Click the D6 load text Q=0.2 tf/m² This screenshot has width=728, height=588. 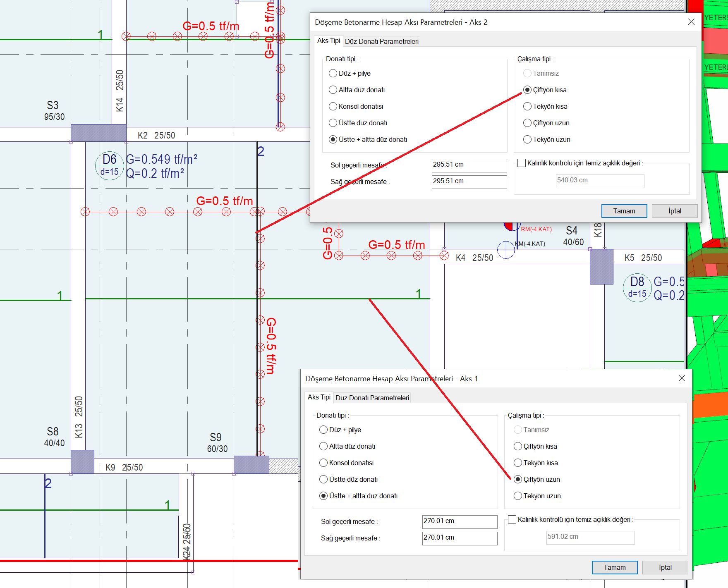tap(155, 173)
